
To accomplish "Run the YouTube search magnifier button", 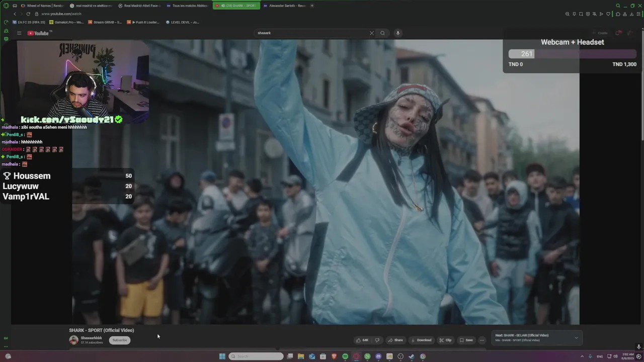I will point(382,33).
